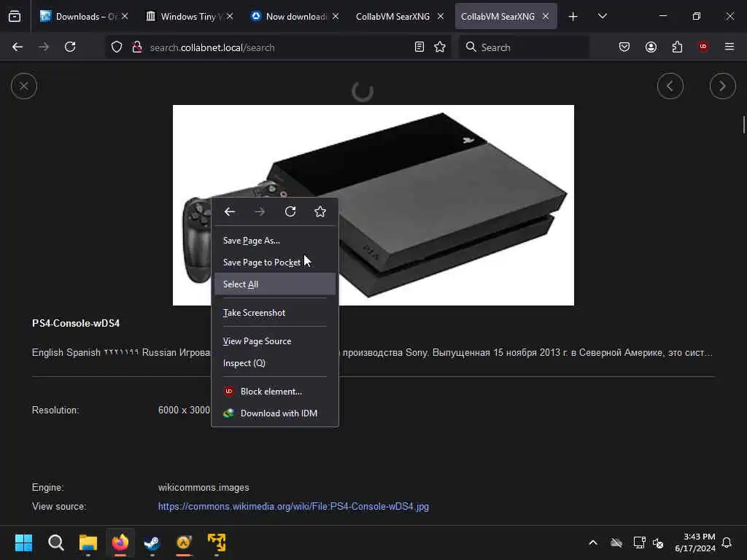Click the toolbar forward arrow button

tap(44, 47)
